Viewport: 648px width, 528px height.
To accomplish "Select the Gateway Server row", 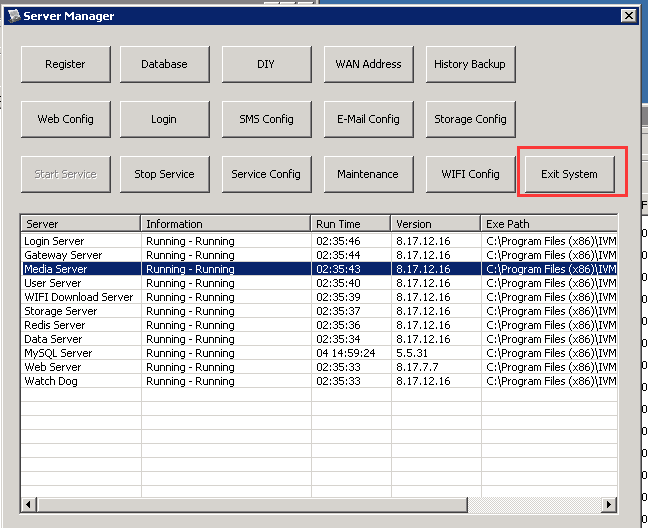I will [x=319, y=255].
